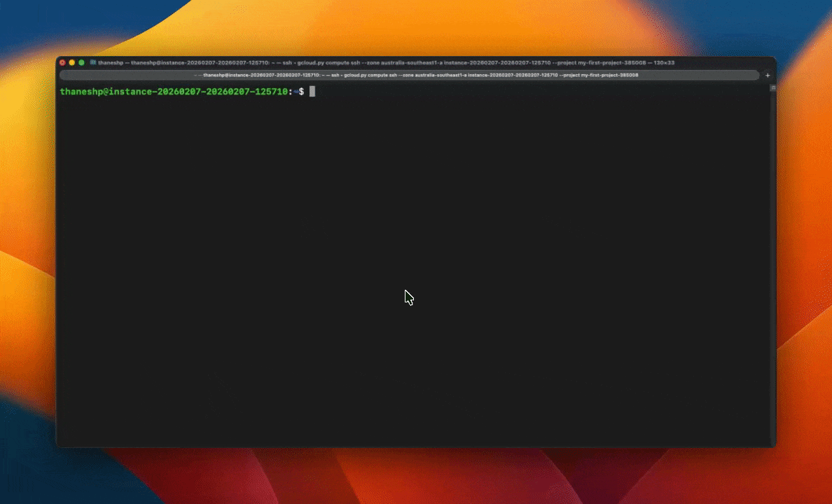This screenshot has height=504, width=832.
Task: Toggle fullscreen with the green traffic light
Action: pyautogui.click(x=81, y=62)
